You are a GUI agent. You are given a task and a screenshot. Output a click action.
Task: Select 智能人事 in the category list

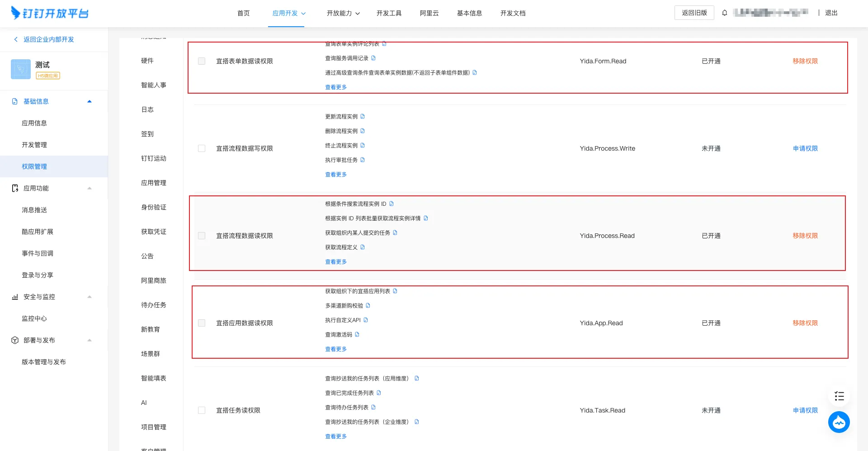(154, 85)
